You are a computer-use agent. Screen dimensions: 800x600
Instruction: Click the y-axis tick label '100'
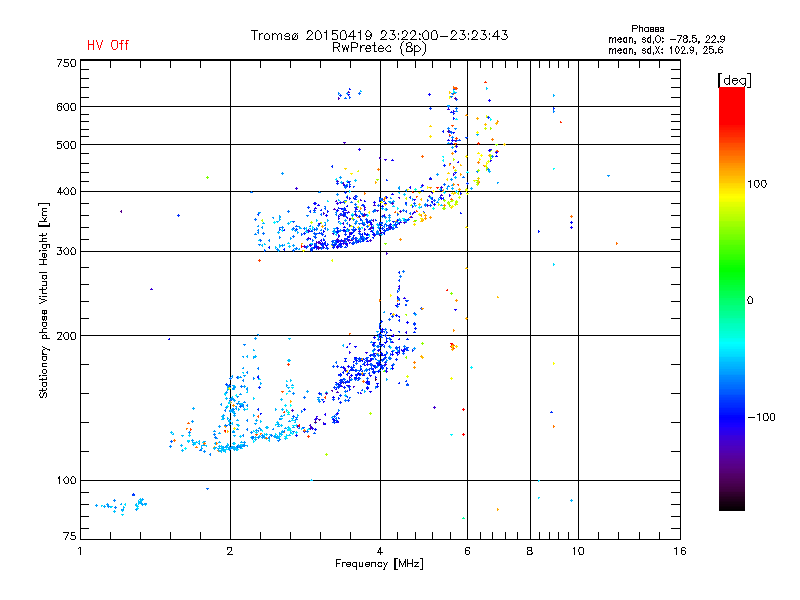66,481
